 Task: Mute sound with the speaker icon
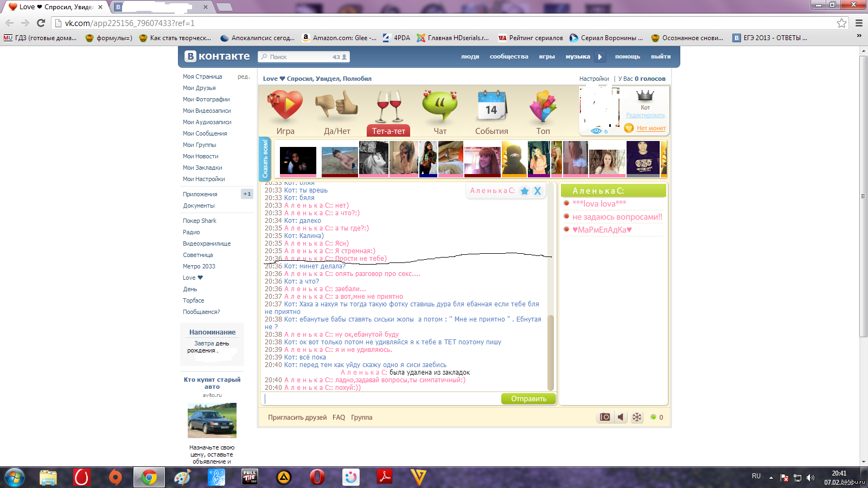pyautogui.click(x=621, y=417)
